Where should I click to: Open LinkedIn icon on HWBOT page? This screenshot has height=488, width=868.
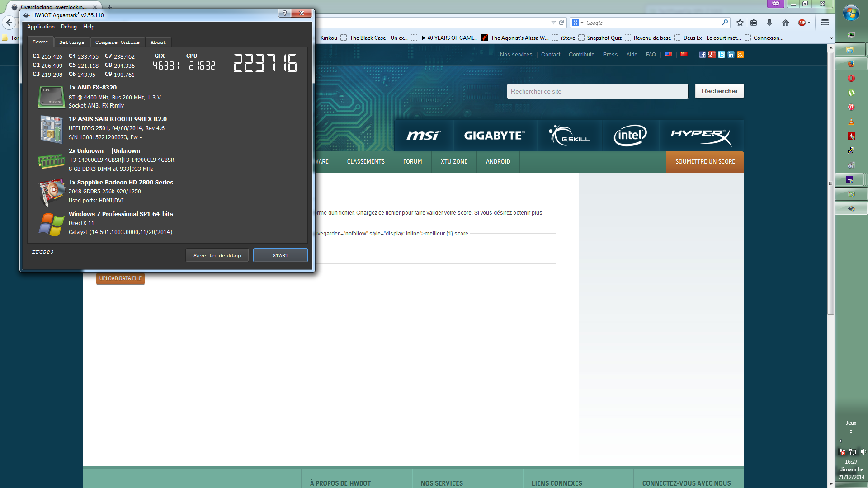731,55
